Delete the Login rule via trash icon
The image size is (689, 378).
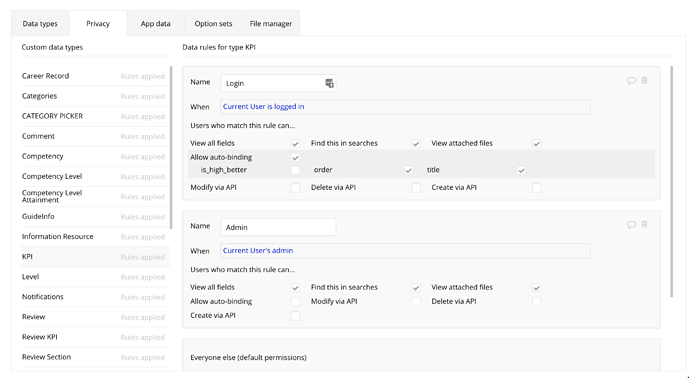[x=644, y=80]
